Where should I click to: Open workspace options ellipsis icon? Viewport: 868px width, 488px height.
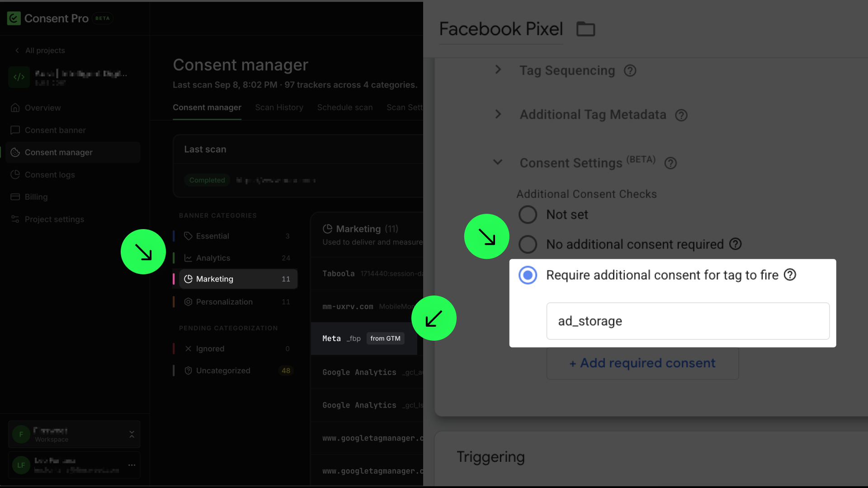click(132, 465)
